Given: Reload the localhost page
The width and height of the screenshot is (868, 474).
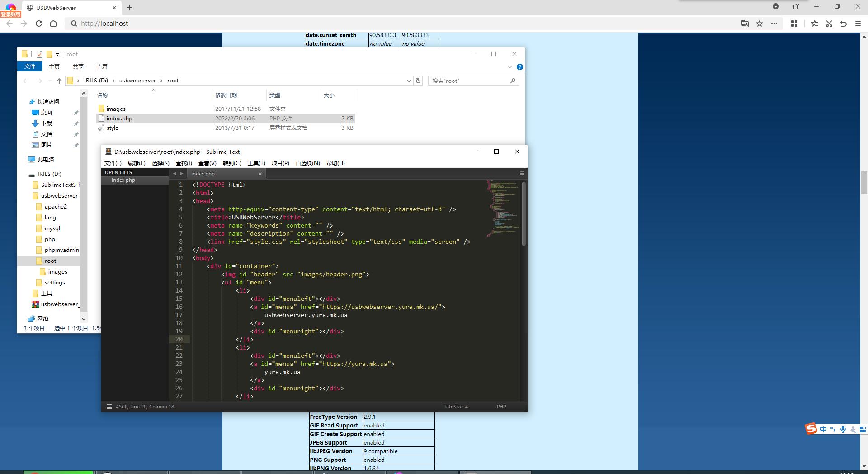Looking at the screenshot, I should 39,24.
